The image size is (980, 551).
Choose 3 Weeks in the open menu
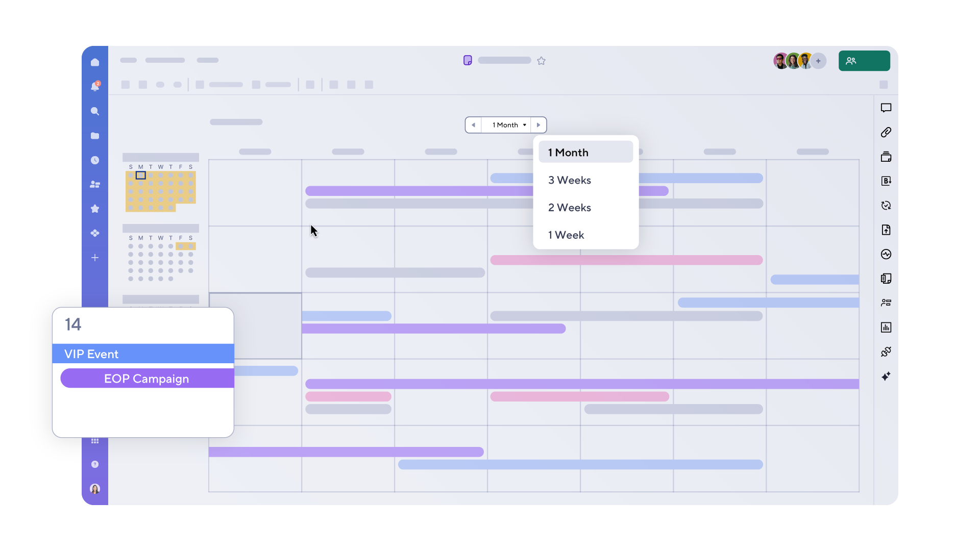pyautogui.click(x=570, y=180)
